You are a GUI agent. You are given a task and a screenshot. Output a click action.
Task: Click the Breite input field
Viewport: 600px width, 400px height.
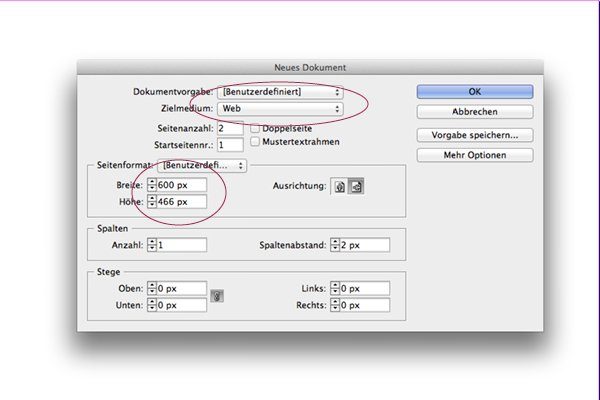(x=182, y=185)
